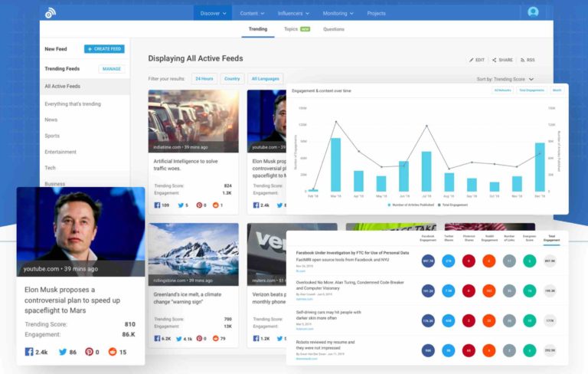Click Reddit icon showing 1 on AI card
Viewport: 588px width, 374px height.
point(216,205)
